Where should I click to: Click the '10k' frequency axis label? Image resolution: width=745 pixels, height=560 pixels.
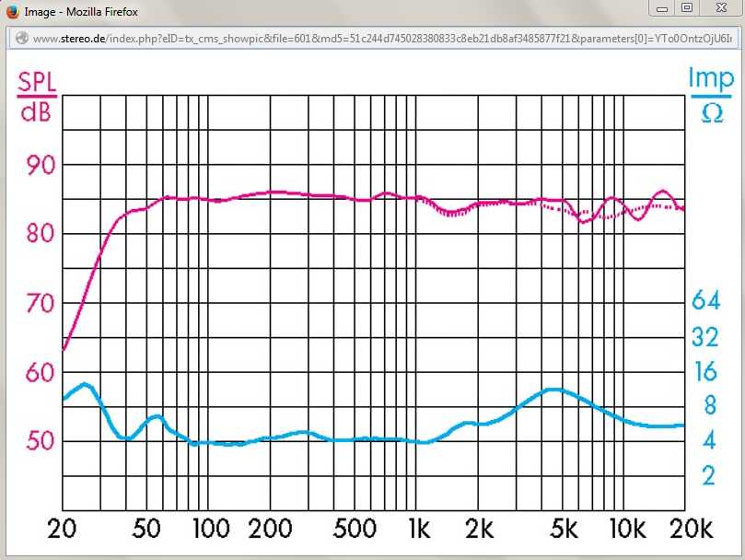628,529
